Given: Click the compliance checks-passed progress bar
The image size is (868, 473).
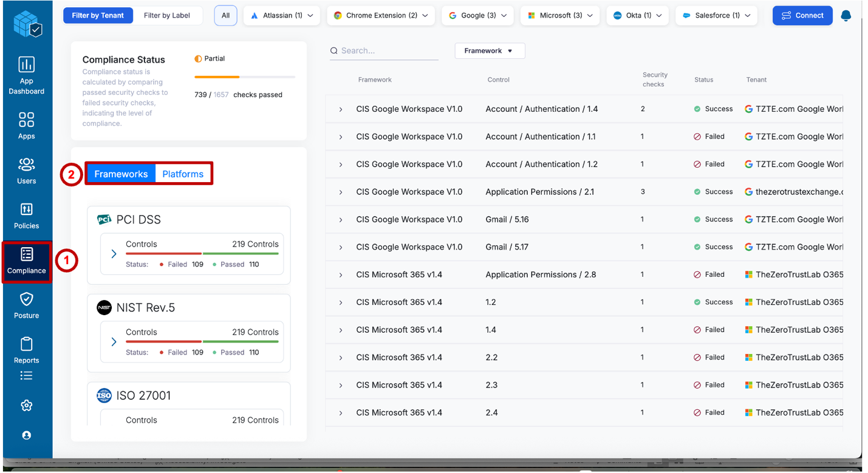Looking at the screenshot, I should click(x=245, y=77).
